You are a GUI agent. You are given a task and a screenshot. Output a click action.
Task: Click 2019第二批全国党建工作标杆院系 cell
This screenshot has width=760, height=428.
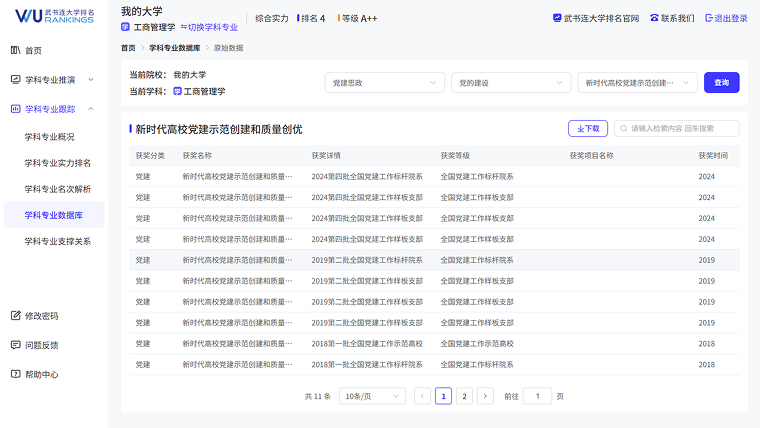[x=367, y=260]
